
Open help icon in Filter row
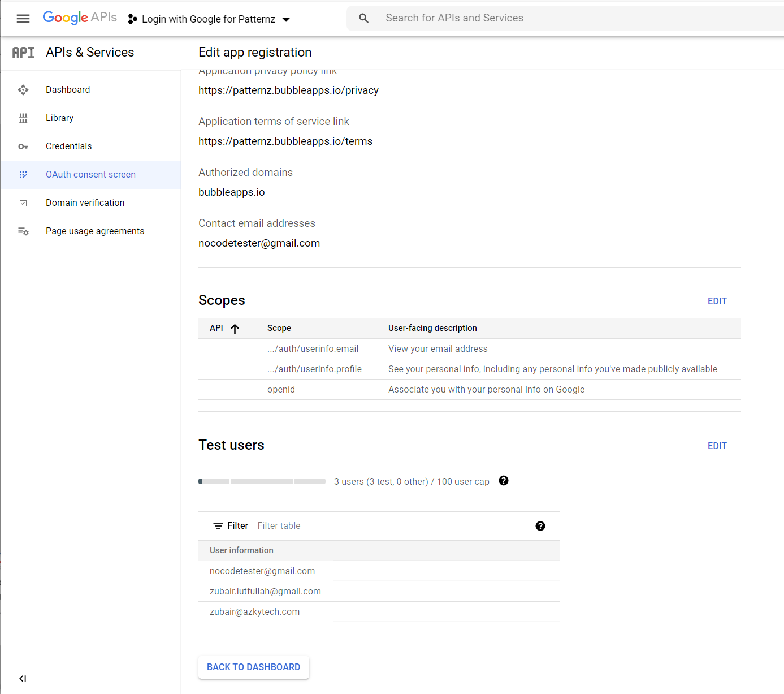click(x=540, y=526)
